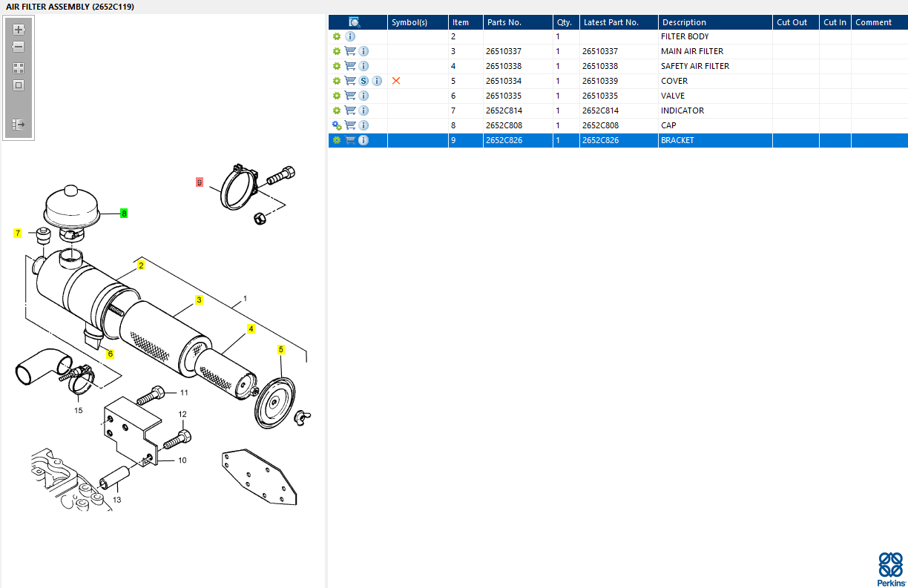Click gear icon for BRACKET row
The width and height of the screenshot is (908, 588).
coord(337,140)
